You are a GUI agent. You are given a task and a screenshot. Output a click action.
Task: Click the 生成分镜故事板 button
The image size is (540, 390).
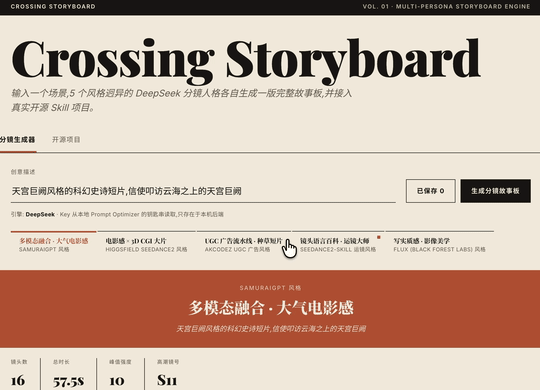[495, 191]
